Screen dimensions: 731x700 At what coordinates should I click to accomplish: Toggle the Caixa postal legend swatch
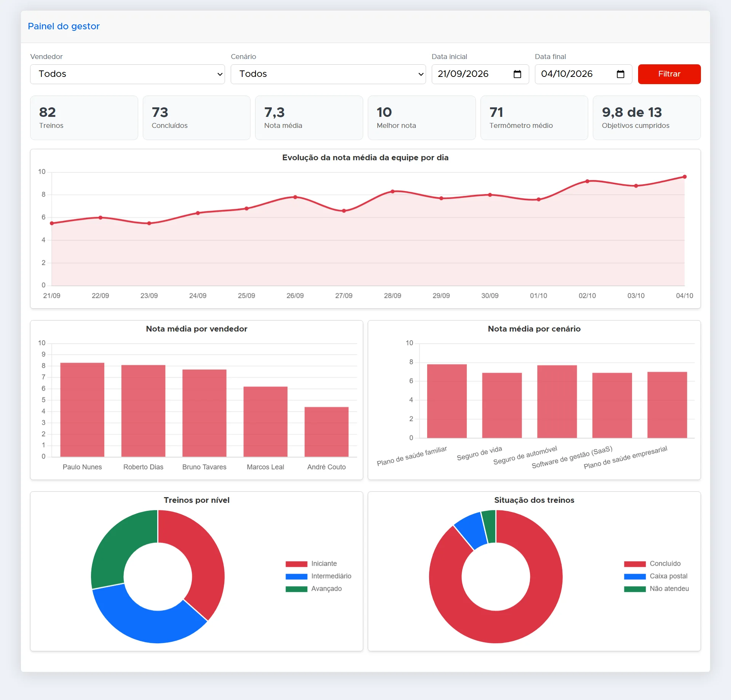point(635,576)
